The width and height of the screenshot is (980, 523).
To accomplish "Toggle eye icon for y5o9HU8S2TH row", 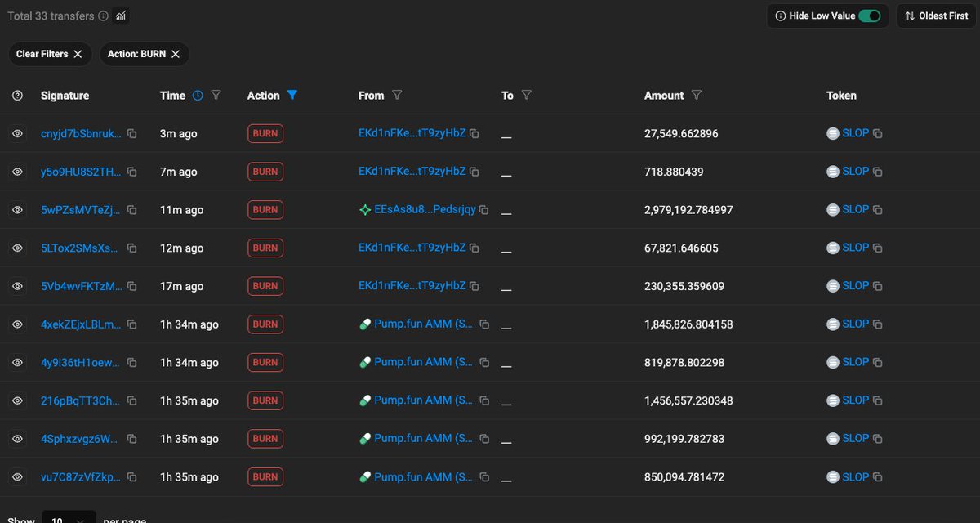I will (x=17, y=172).
